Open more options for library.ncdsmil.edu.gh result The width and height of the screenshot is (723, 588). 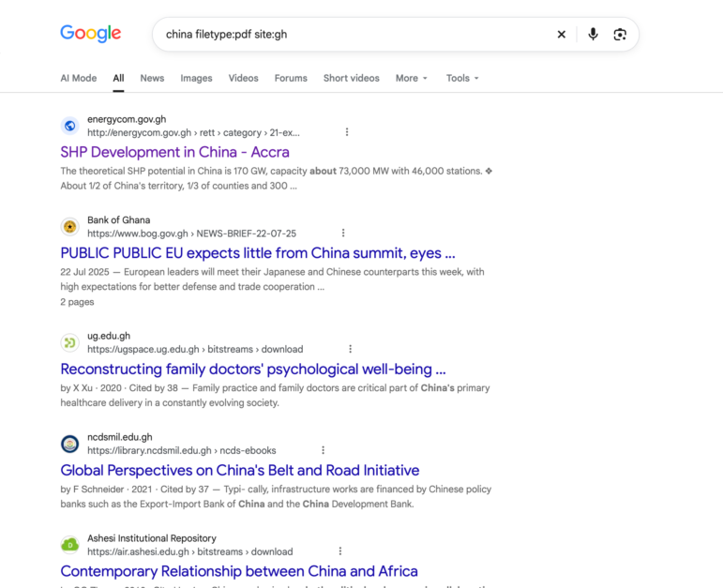click(x=324, y=450)
